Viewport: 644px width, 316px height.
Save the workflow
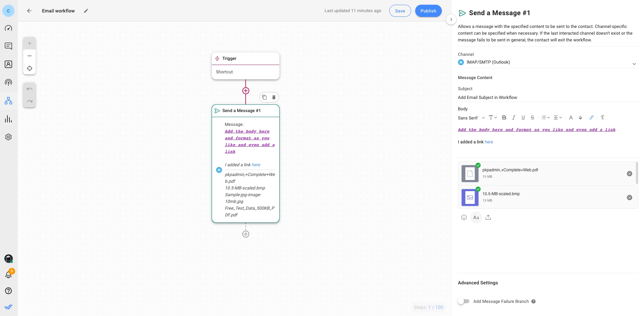tap(400, 11)
